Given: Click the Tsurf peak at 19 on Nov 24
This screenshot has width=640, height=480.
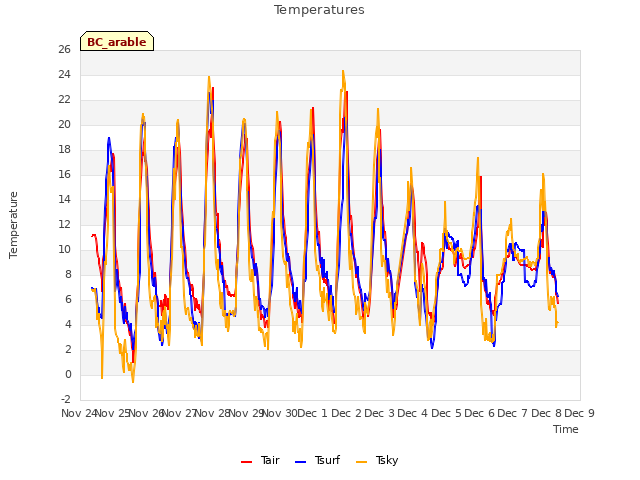Looking at the screenshot, I should click(x=109, y=138).
